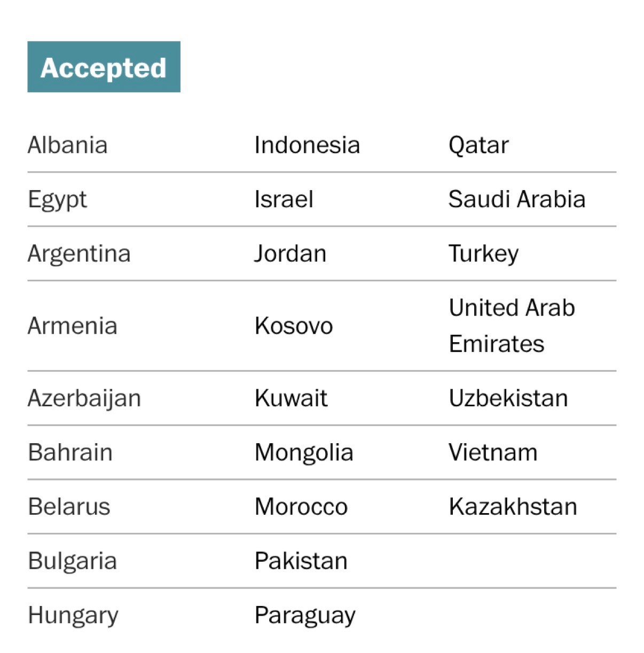644x653 pixels.
Task: Click the Israel table cell
Action: [284, 200]
